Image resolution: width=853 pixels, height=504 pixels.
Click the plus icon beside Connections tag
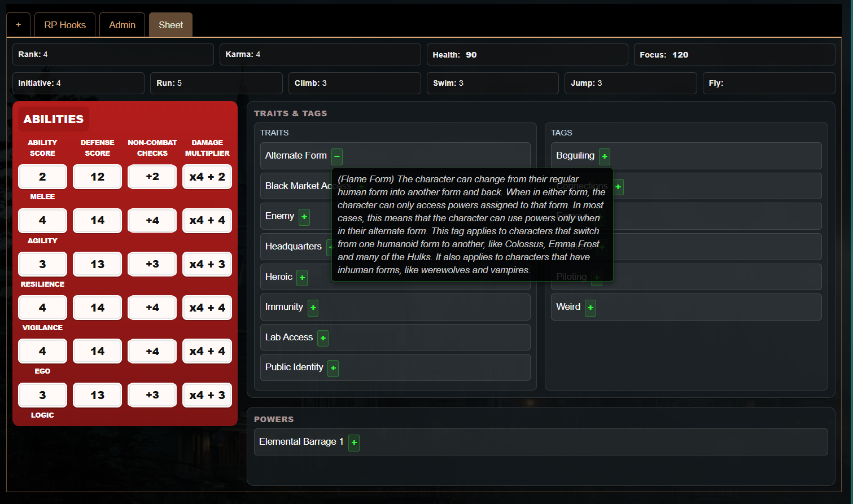[618, 187]
